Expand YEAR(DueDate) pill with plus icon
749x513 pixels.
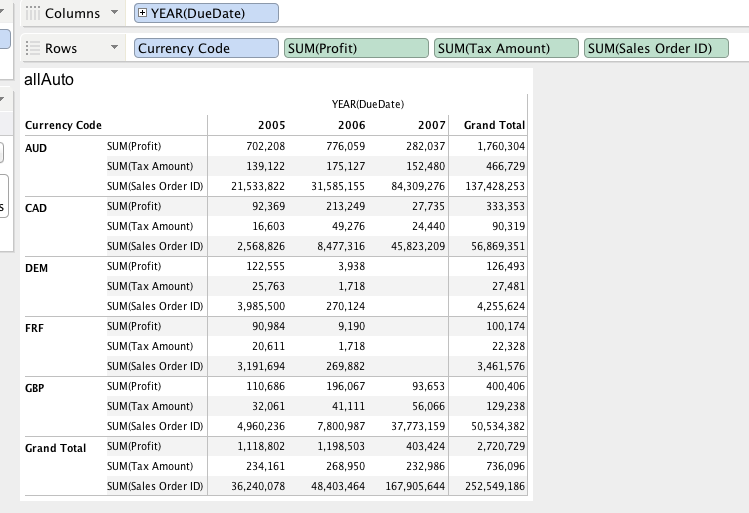click(x=142, y=13)
